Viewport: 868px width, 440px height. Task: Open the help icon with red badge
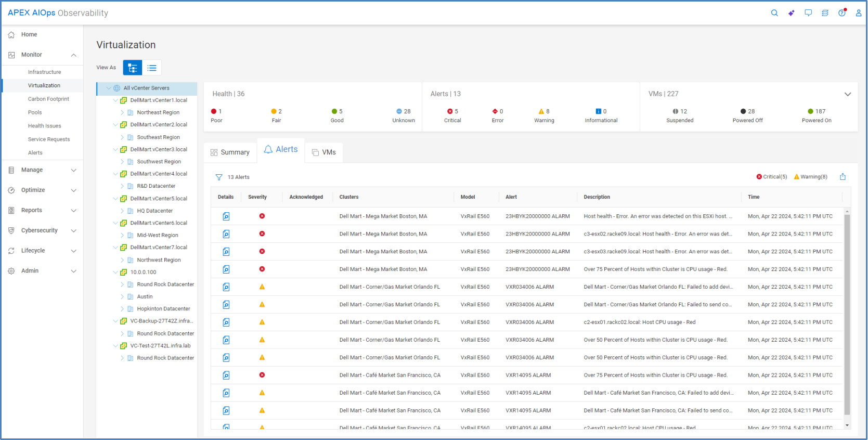click(x=842, y=13)
